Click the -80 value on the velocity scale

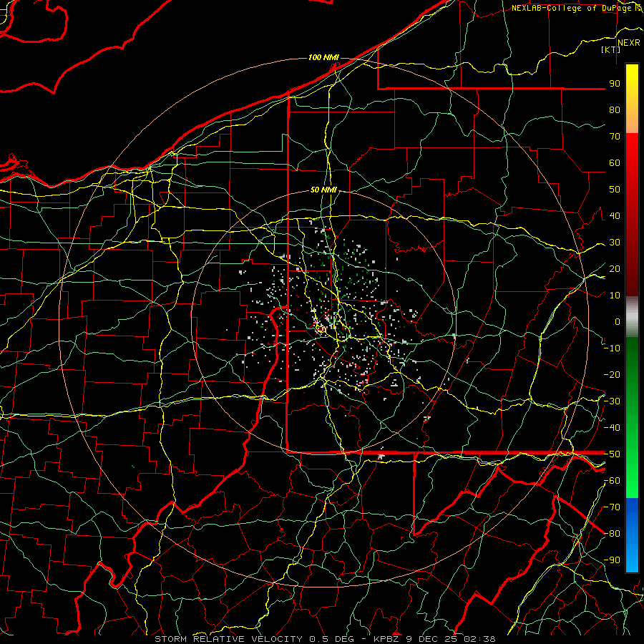click(612, 534)
